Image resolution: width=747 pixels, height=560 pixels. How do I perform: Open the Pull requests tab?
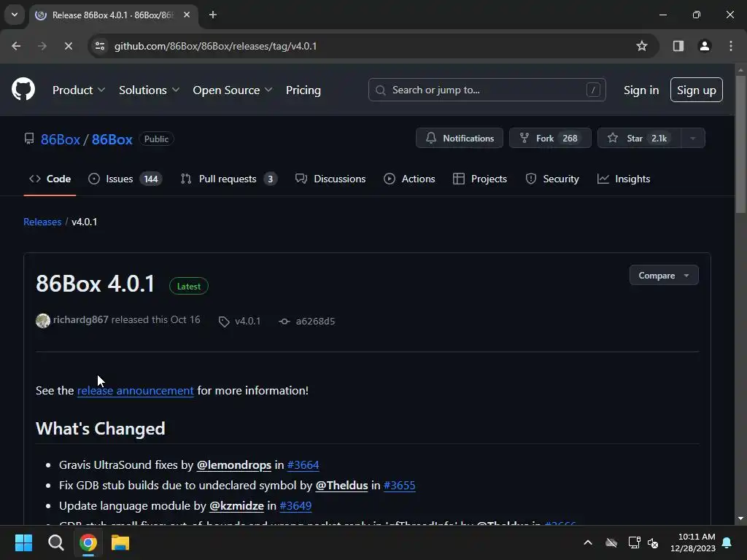[x=228, y=179]
